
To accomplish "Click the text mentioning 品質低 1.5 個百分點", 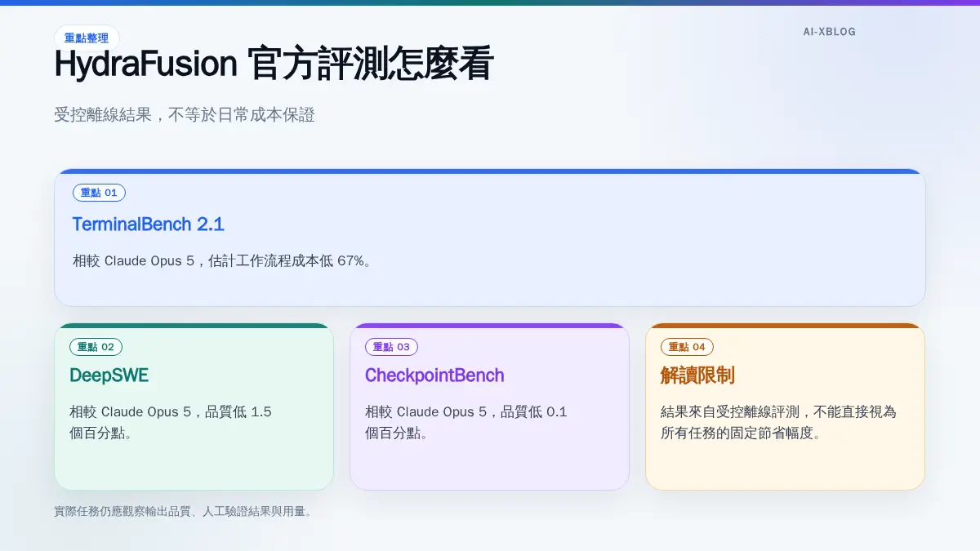I will [x=171, y=422].
